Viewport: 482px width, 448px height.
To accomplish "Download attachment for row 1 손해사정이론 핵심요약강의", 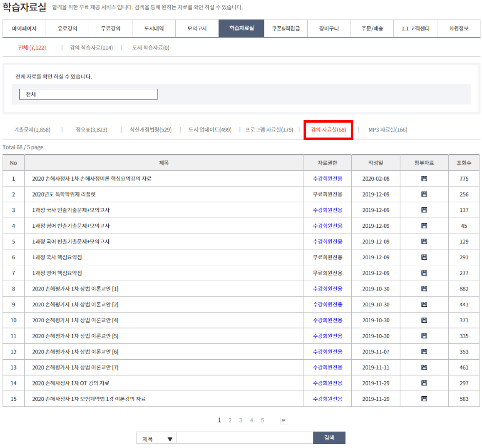I will [424, 179].
